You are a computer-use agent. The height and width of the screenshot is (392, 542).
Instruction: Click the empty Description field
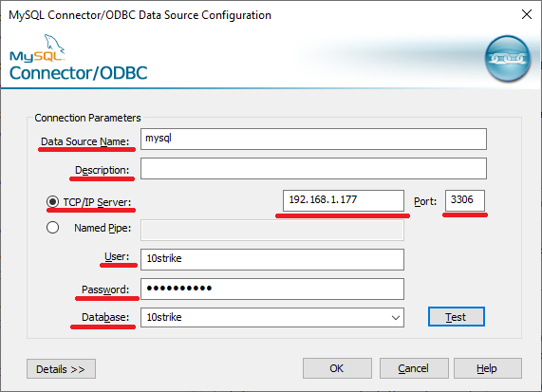[x=313, y=168]
